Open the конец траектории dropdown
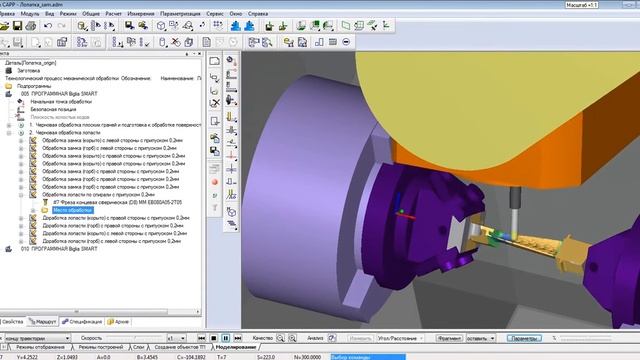The image size is (640, 360). 67,338
